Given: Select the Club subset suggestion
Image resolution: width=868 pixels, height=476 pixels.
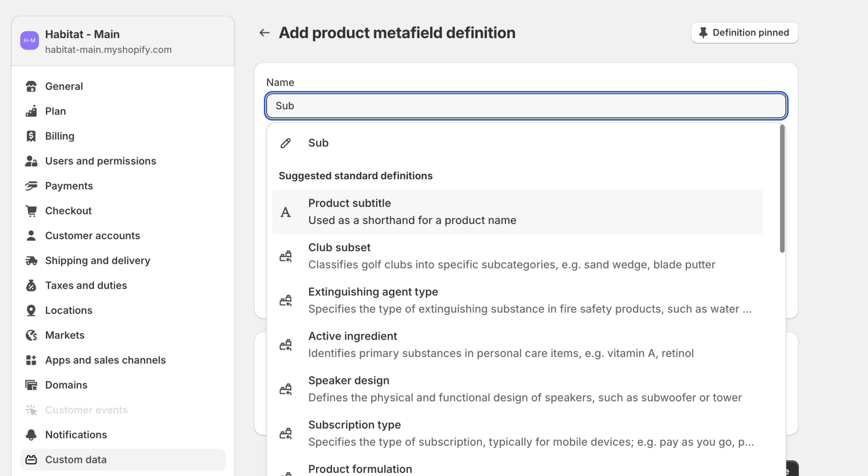Looking at the screenshot, I should [466, 255].
